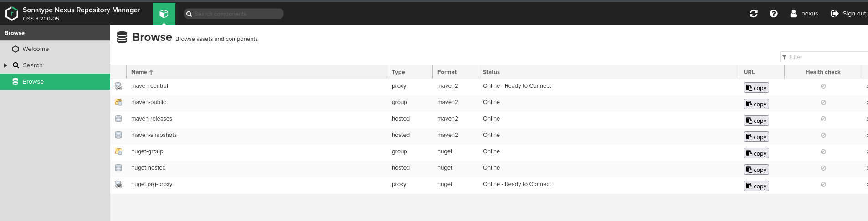Click the maven-central proxy repository icon
Image resolution: width=868 pixels, height=221 pixels.
[x=118, y=86]
